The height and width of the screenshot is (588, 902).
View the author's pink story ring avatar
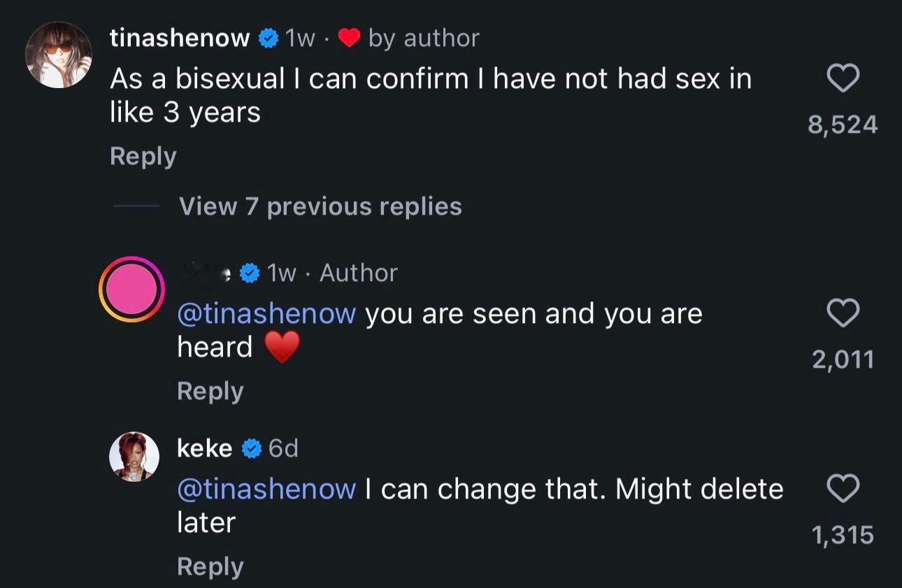[x=131, y=289]
